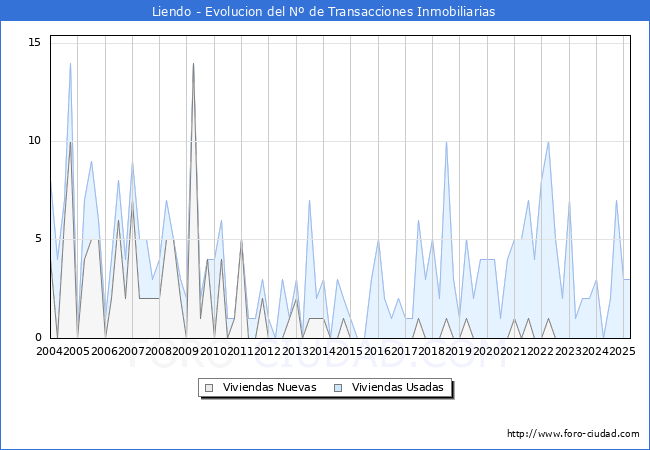
Task: Click the x-axis year 2015
Action: pos(349,351)
